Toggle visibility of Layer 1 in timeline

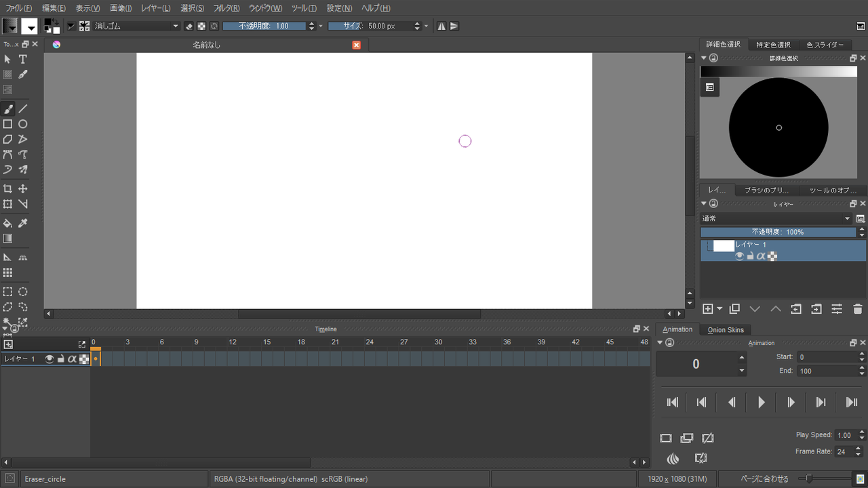49,359
